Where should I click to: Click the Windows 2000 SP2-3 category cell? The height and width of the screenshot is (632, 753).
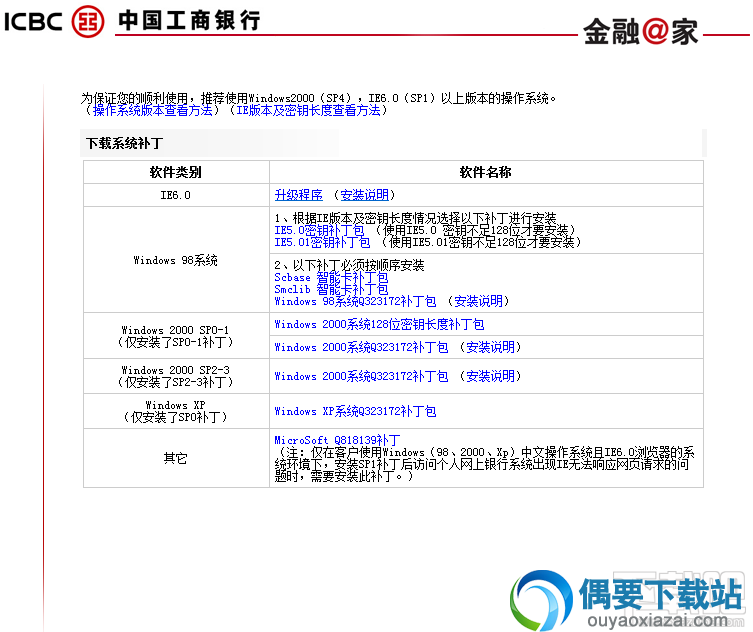click(x=176, y=377)
